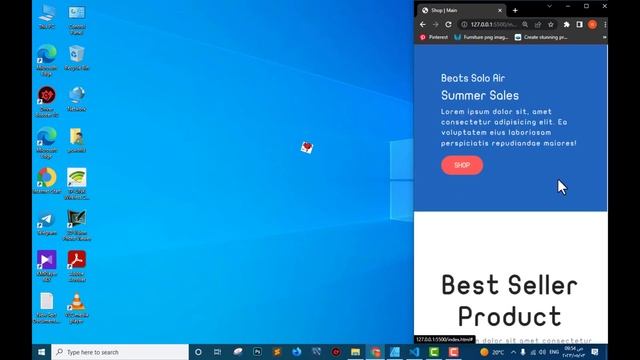Viewport: 640px width, 360px height.
Task: Open a new Chrome tab
Action: tap(515, 11)
